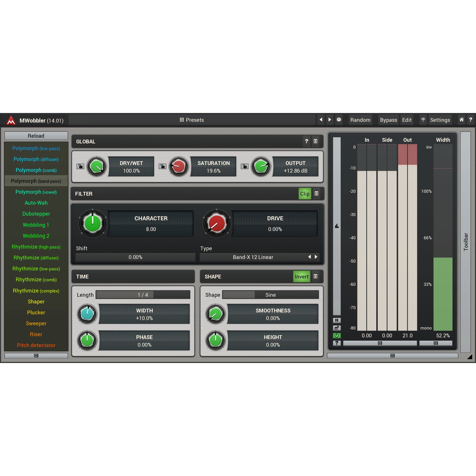476x476 pixels.
Task: Open meters help question mark icon
Action: (x=337, y=343)
